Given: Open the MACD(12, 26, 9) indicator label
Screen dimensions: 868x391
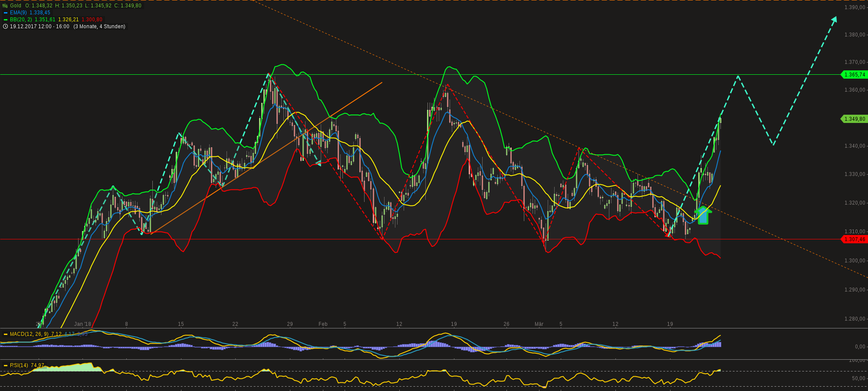Looking at the screenshot, I should click(29, 334).
